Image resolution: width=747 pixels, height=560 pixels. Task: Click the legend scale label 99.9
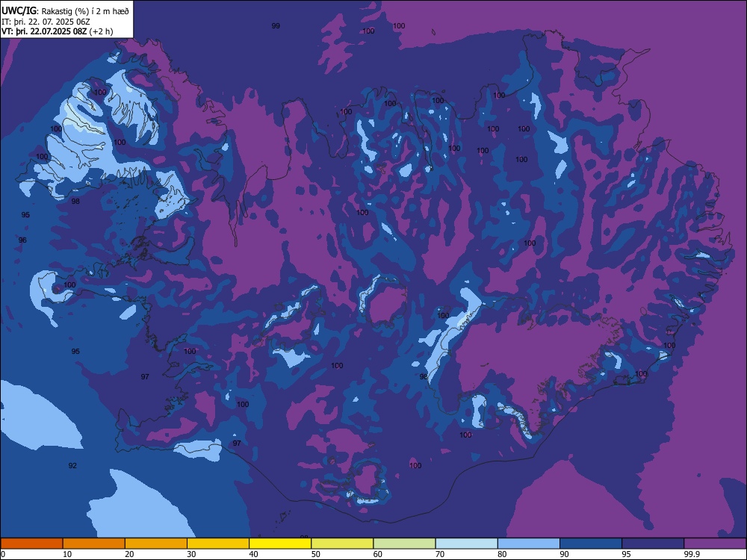tap(692, 554)
